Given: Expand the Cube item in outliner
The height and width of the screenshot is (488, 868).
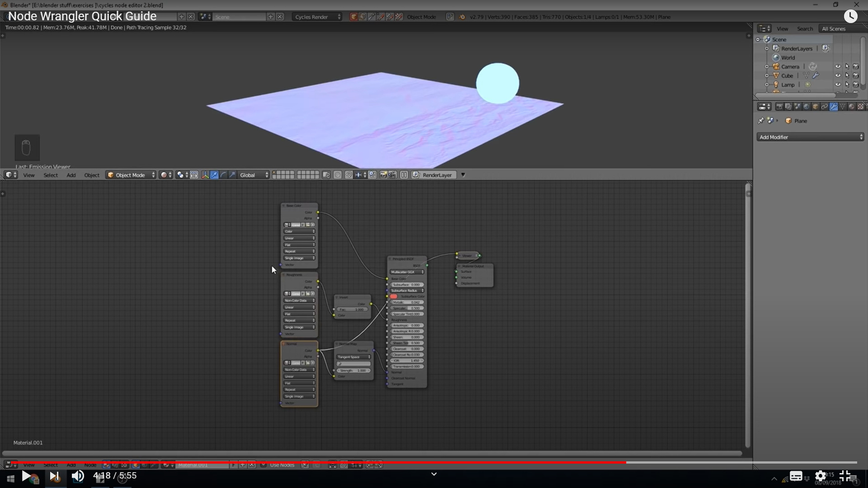Looking at the screenshot, I should point(767,75).
